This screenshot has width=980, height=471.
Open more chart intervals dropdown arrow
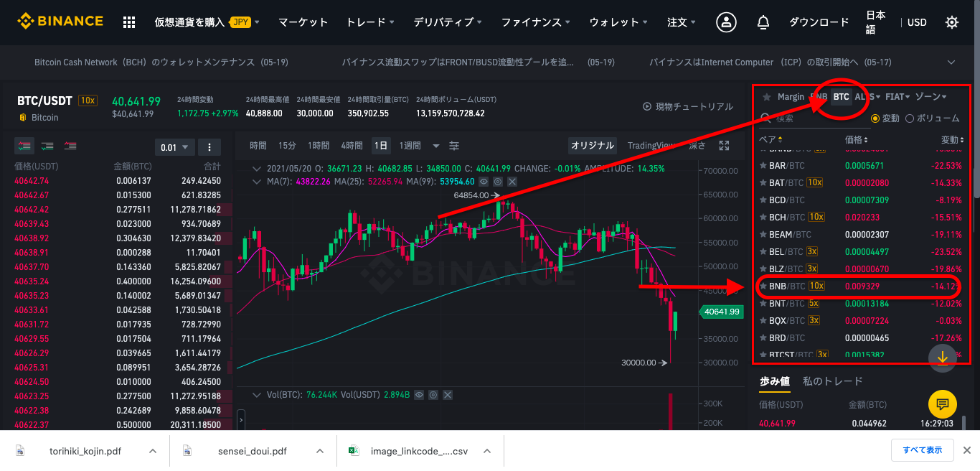[435, 146]
